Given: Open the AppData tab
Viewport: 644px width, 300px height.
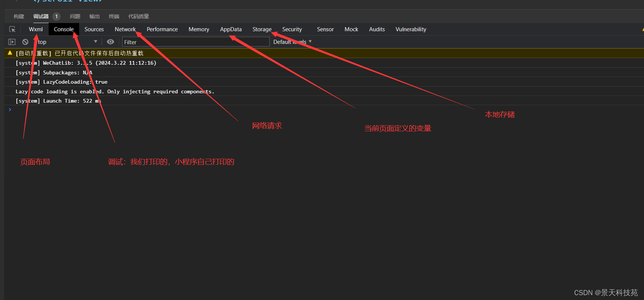Looking at the screenshot, I should pyautogui.click(x=231, y=29).
